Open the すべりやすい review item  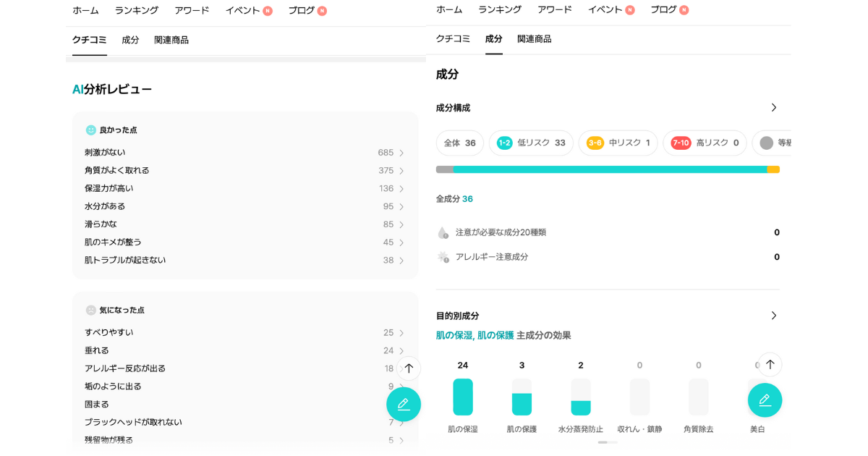click(x=109, y=333)
